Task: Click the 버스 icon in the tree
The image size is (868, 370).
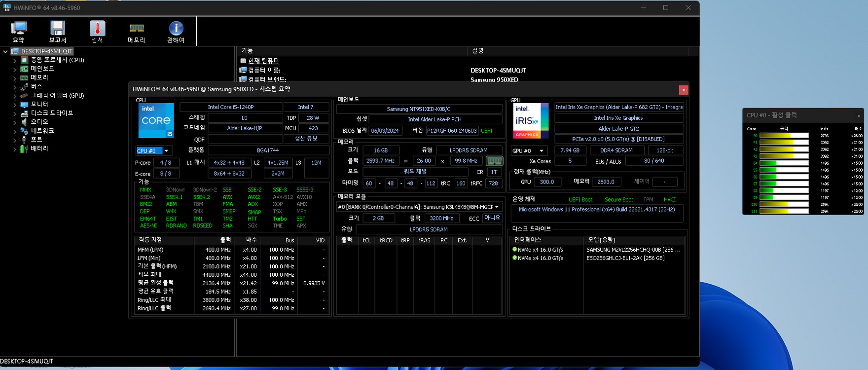Action: [24, 87]
